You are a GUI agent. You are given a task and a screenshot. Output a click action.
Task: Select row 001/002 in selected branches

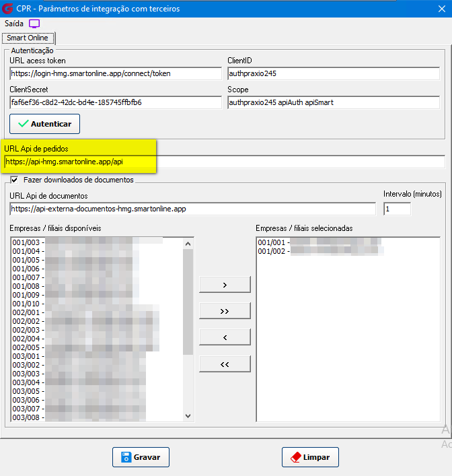coord(348,251)
